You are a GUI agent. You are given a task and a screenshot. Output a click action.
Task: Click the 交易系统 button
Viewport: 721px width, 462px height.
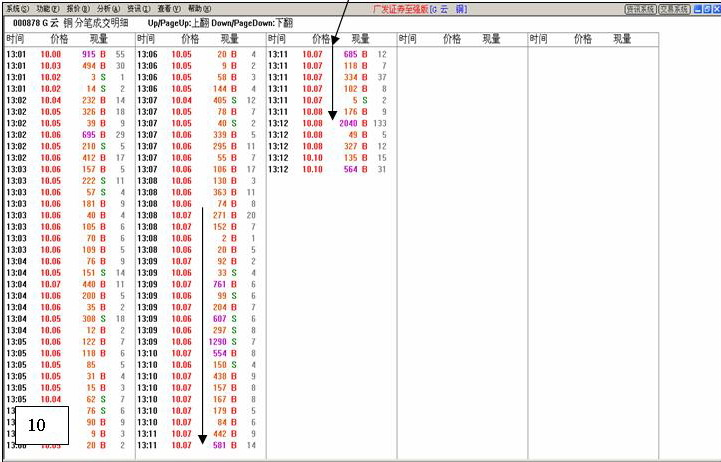(x=672, y=8)
